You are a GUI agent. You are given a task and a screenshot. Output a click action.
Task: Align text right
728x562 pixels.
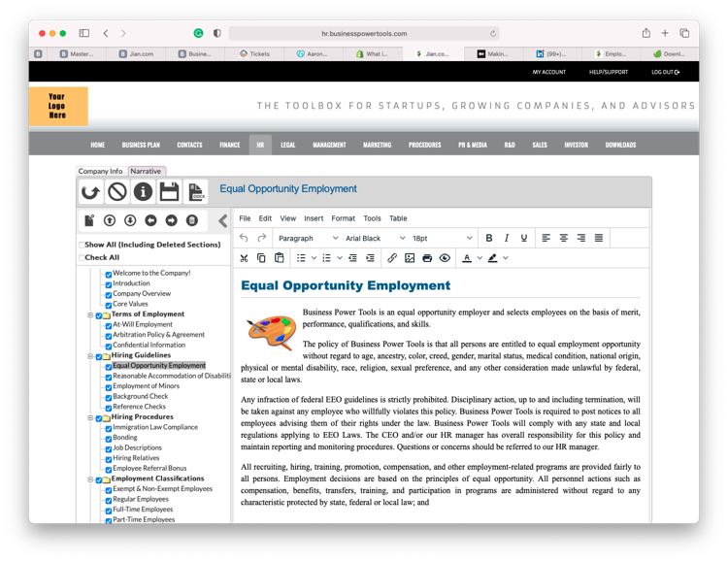pos(580,238)
